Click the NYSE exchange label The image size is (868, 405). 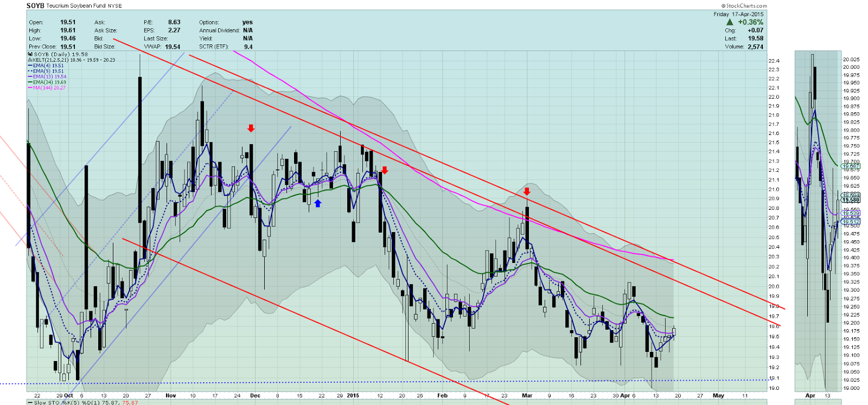pyautogui.click(x=115, y=6)
